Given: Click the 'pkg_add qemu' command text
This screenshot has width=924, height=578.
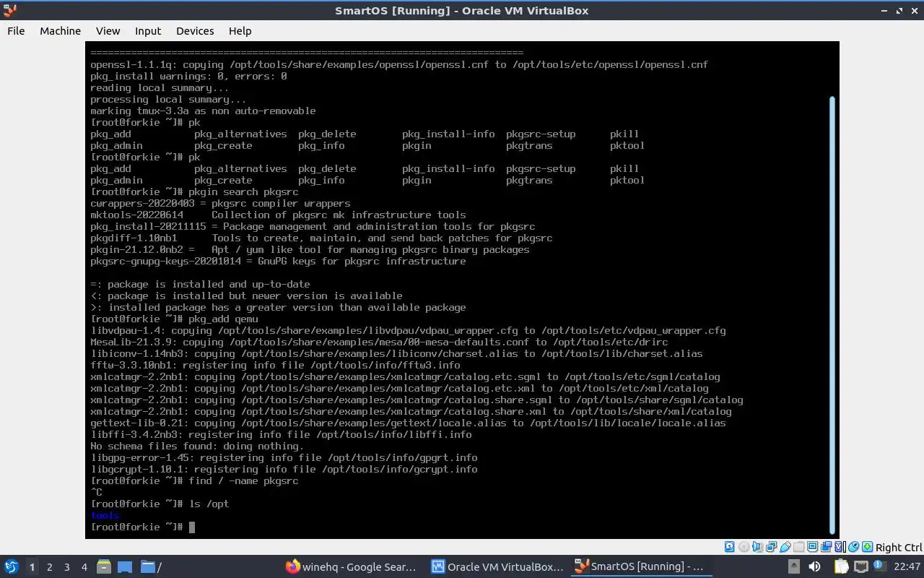Looking at the screenshot, I should [223, 319].
